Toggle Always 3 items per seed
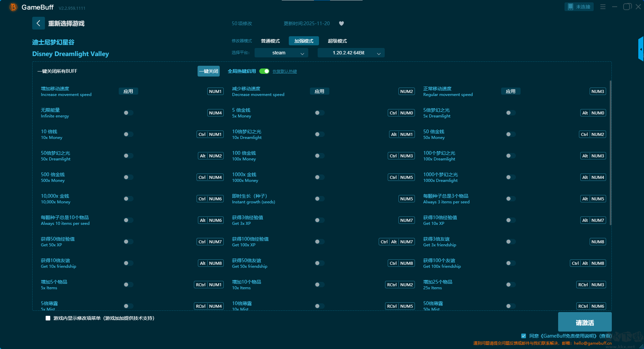 (511, 199)
